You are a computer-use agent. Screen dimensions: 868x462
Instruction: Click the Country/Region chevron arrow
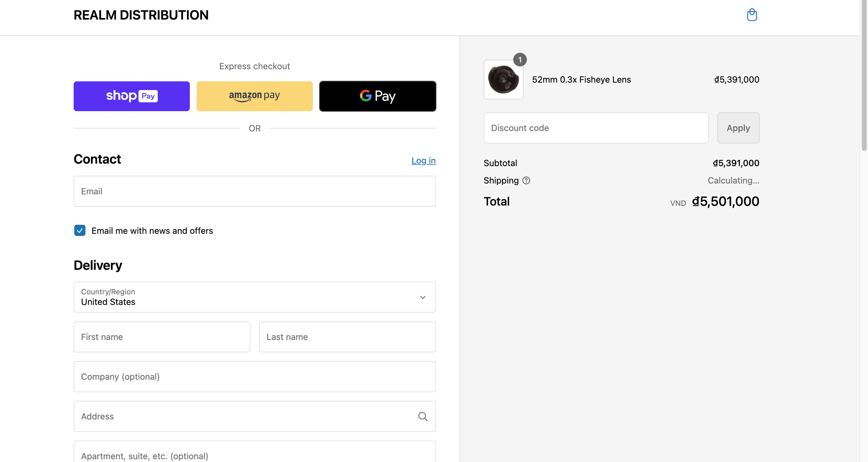click(423, 297)
